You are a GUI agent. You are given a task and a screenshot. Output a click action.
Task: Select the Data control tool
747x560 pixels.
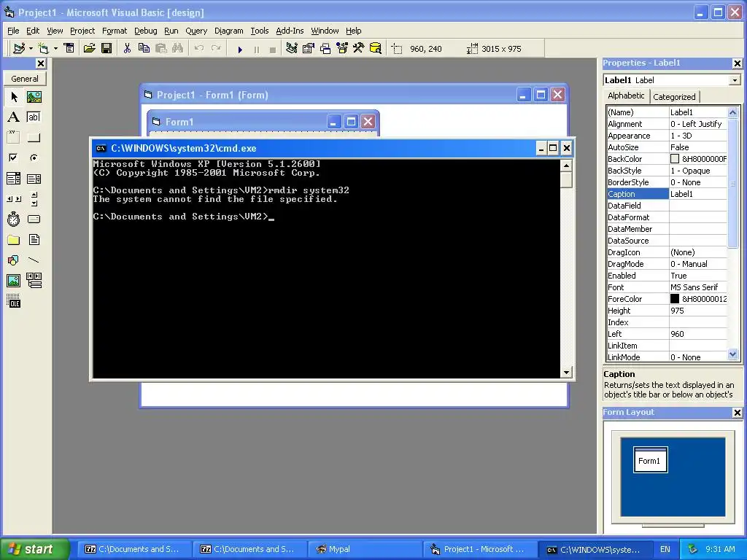click(x=34, y=281)
